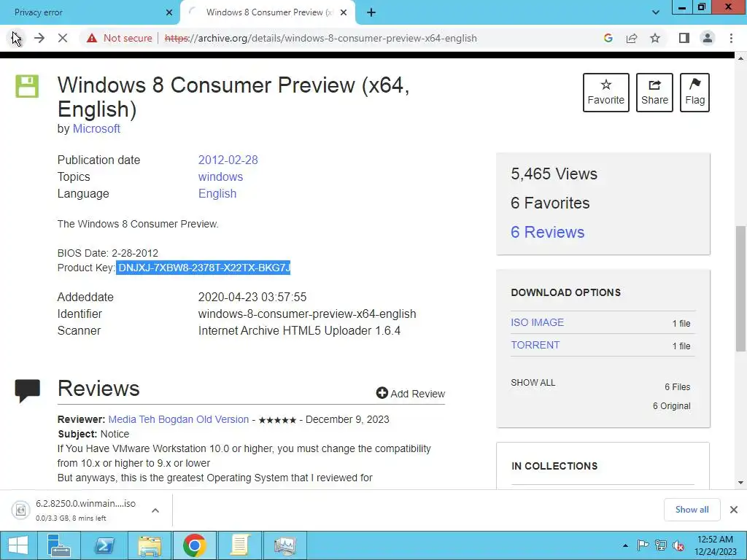
Task: Click the muted volume tray icon
Action: [678, 545]
